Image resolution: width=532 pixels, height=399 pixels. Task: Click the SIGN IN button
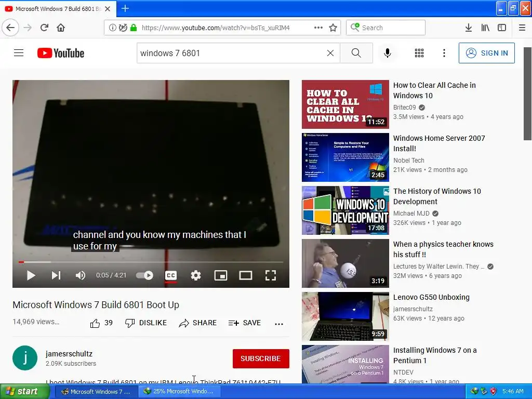(486, 53)
